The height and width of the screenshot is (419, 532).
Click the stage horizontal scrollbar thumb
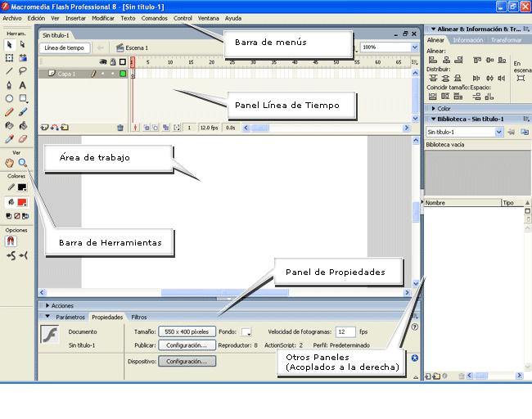[x=224, y=292]
